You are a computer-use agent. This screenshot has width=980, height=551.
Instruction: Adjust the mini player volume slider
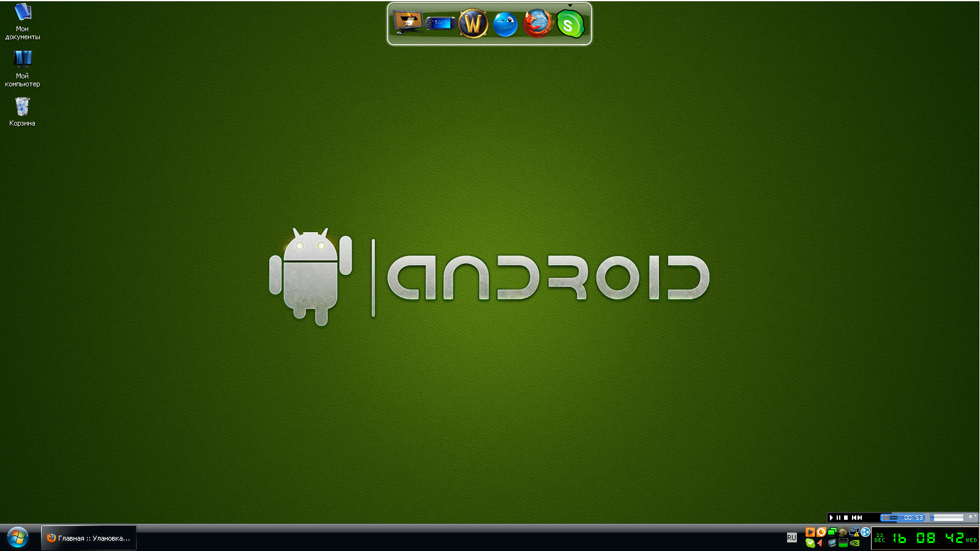[x=947, y=518]
